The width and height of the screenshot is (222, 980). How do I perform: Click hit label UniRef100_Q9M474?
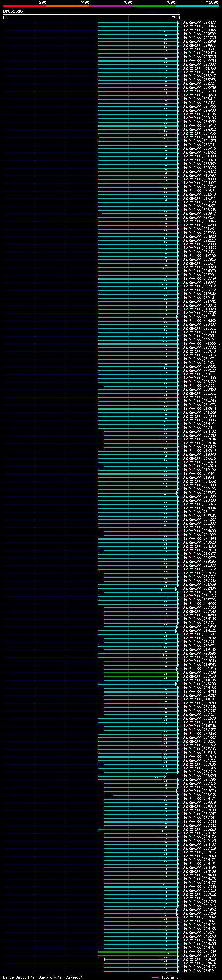point(199,963)
